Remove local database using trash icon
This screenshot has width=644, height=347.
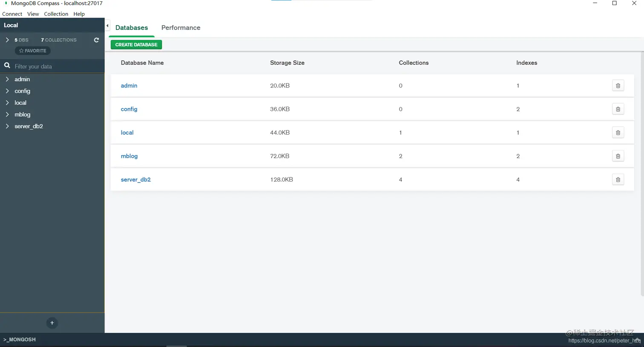pyautogui.click(x=618, y=133)
